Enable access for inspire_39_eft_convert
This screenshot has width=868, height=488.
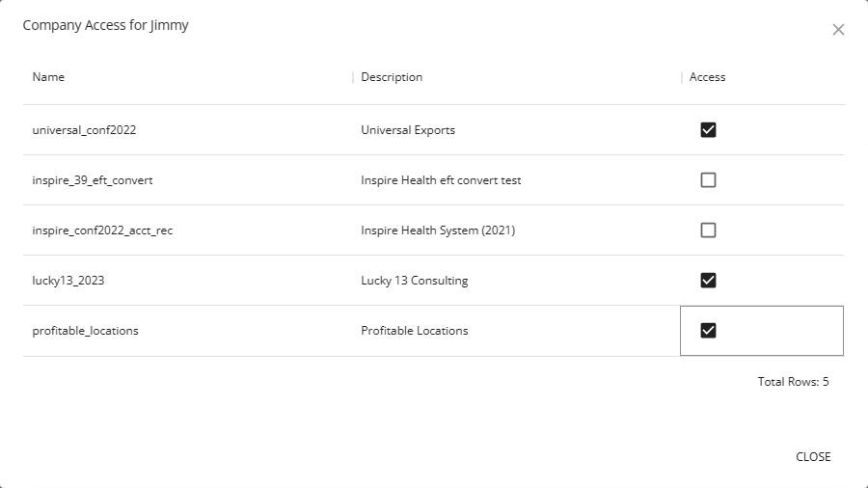coord(708,180)
